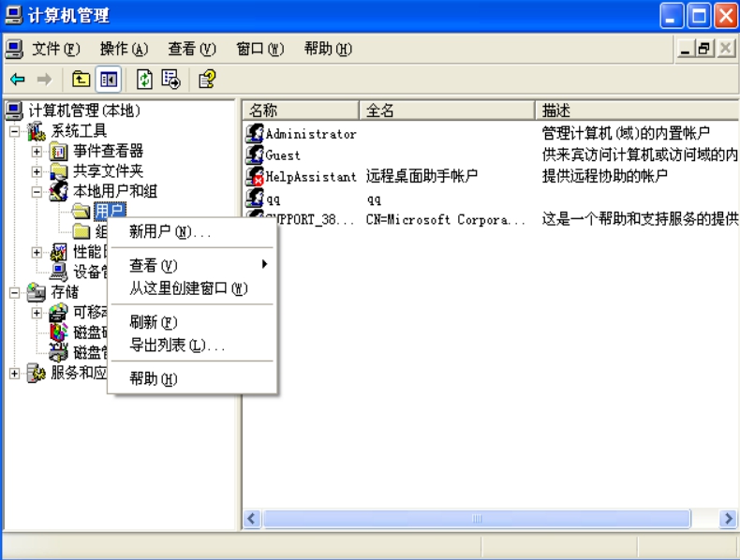Select the 用户 tree item label
Viewport: 740px width, 560px height.
tap(110, 211)
